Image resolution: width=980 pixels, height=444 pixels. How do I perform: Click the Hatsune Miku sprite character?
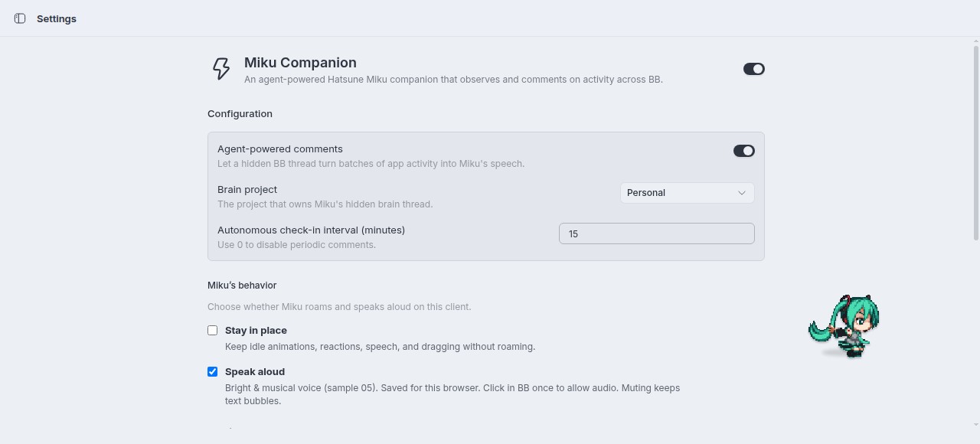844,326
